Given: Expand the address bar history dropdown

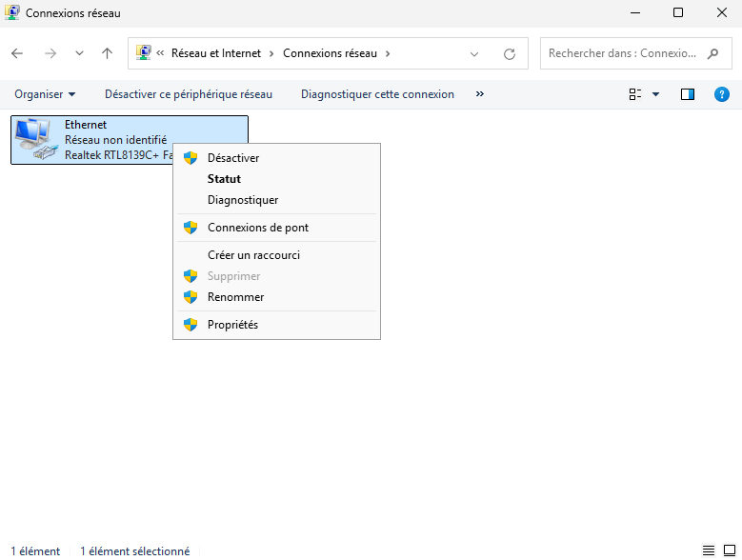Looking at the screenshot, I should click(x=474, y=53).
